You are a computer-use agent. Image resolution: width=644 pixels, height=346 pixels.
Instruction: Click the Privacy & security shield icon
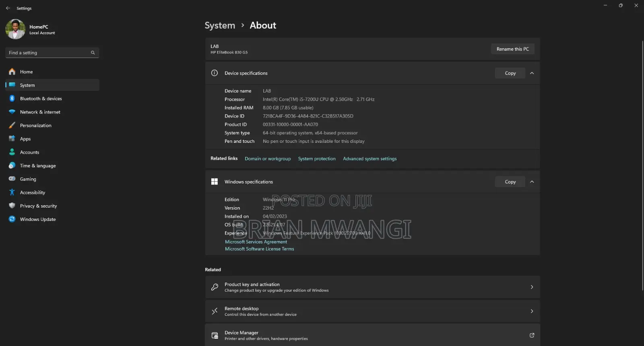12,206
